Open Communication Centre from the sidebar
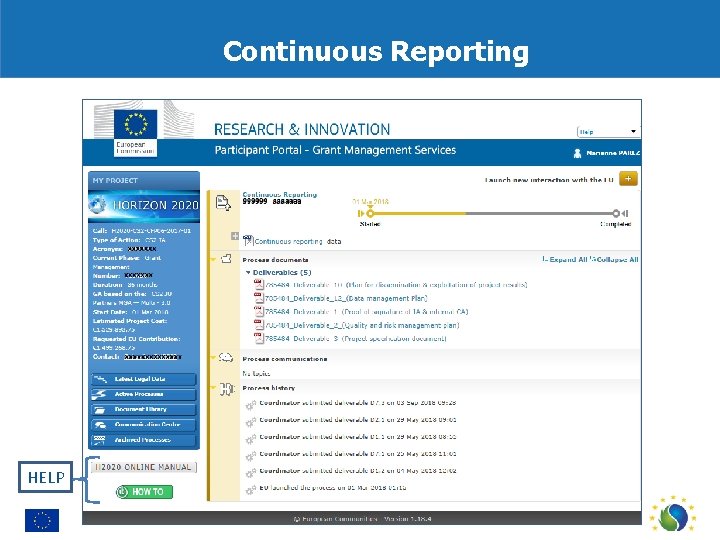 (x=144, y=425)
